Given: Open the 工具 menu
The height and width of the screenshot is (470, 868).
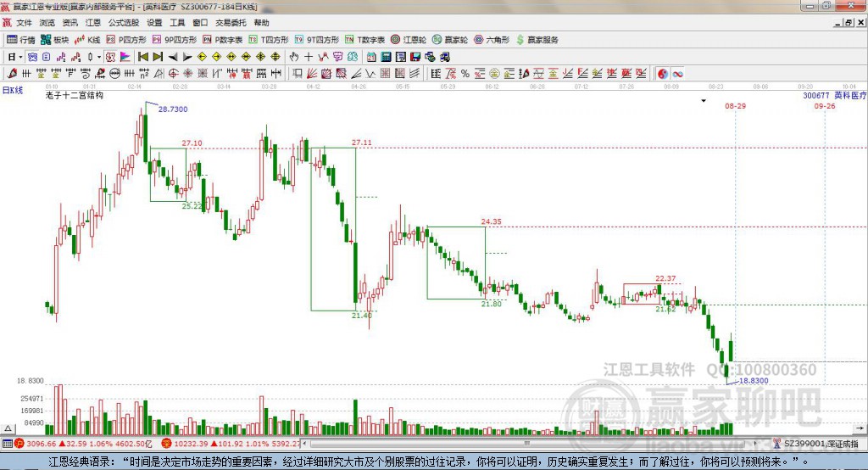Looking at the screenshot, I should click(177, 23).
